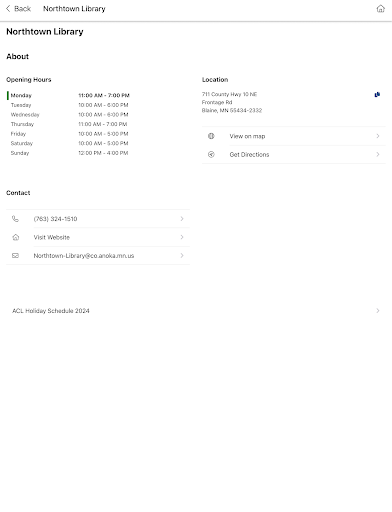This screenshot has height=512, width=392.
Task: Click the About heading
Action: [x=17, y=56]
